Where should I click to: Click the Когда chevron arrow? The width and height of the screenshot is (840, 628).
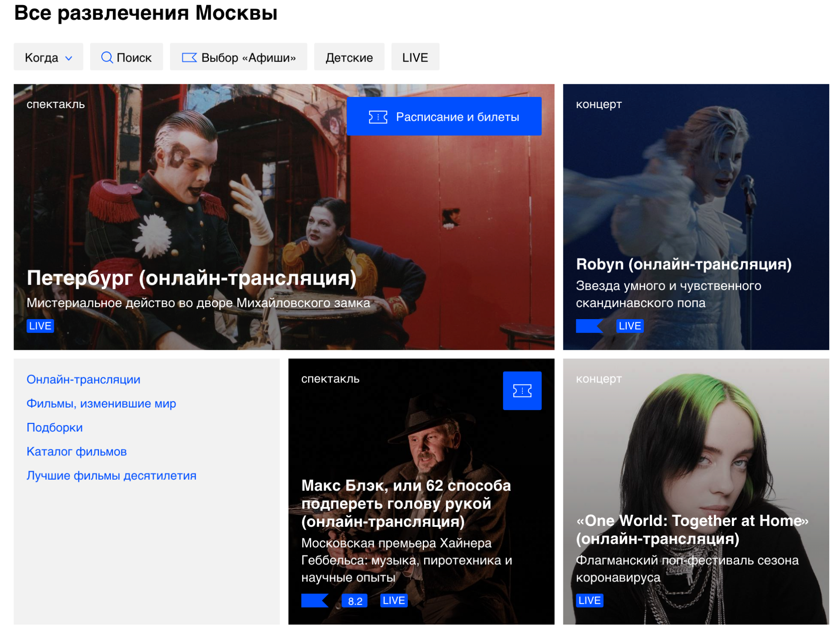(69, 58)
